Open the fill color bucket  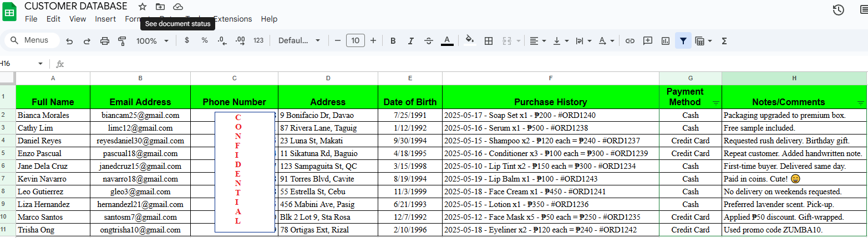470,40
